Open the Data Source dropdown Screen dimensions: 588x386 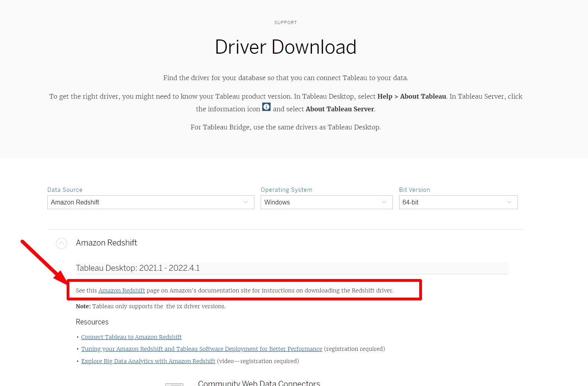click(x=151, y=202)
